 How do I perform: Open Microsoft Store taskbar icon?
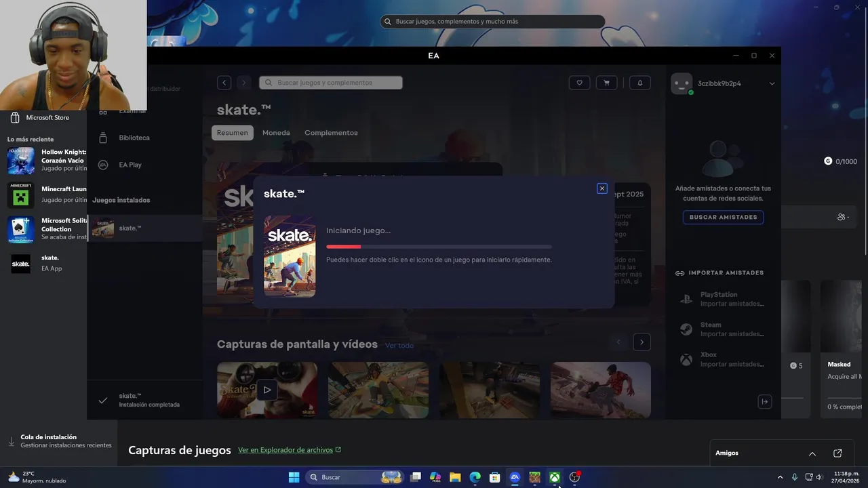coord(495,477)
